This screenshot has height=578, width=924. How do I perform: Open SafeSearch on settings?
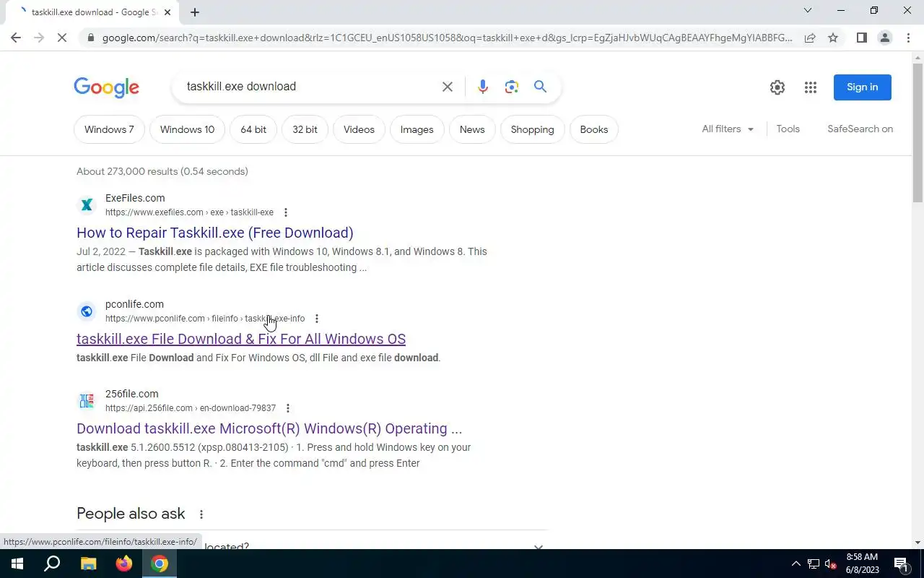(x=860, y=129)
